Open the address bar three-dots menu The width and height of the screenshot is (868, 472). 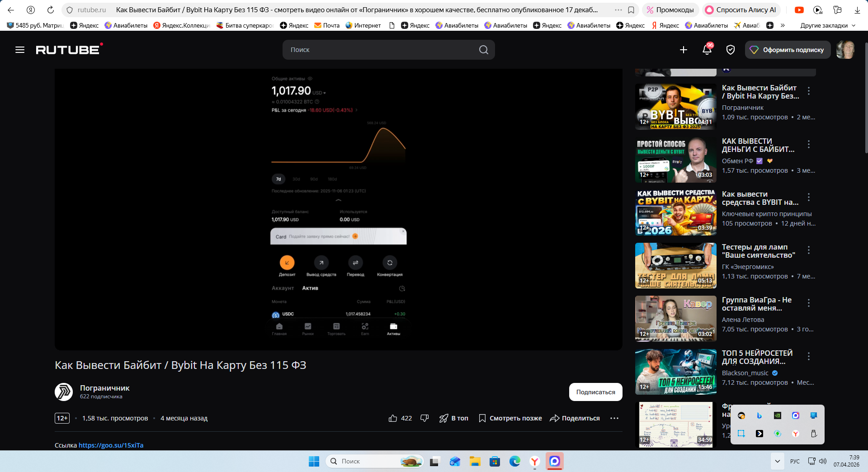pos(618,10)
